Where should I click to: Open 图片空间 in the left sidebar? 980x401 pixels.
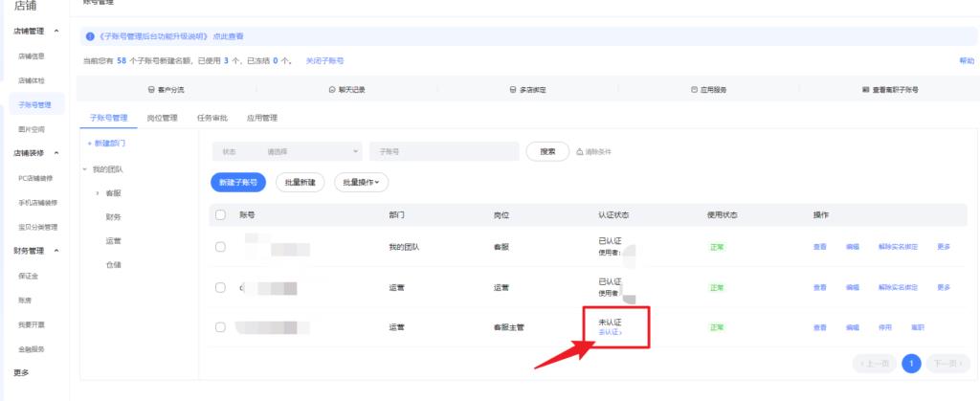[32, 129]
